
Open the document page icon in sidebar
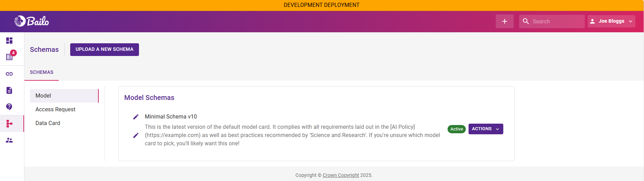pyautogui.click(x=9, y=90)
